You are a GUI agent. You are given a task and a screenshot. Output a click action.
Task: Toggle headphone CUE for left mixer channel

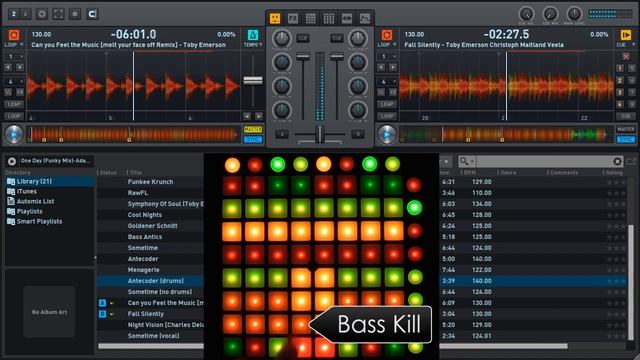pos(302,38)
